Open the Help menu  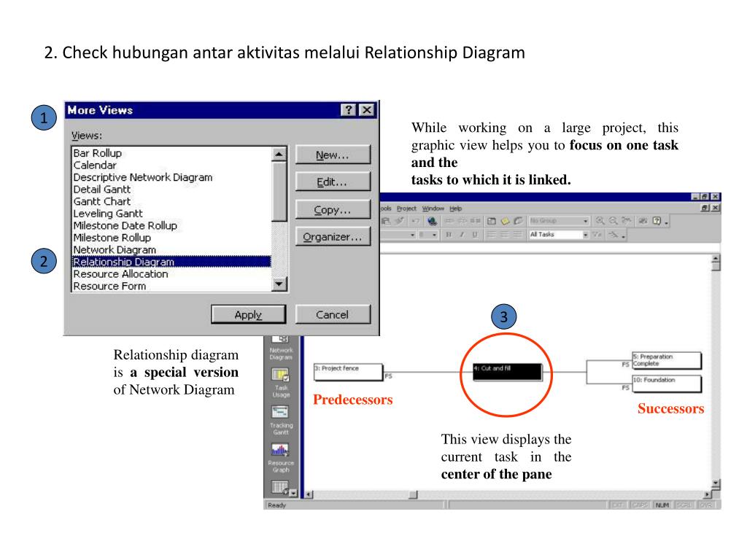(x=456, y=209)
